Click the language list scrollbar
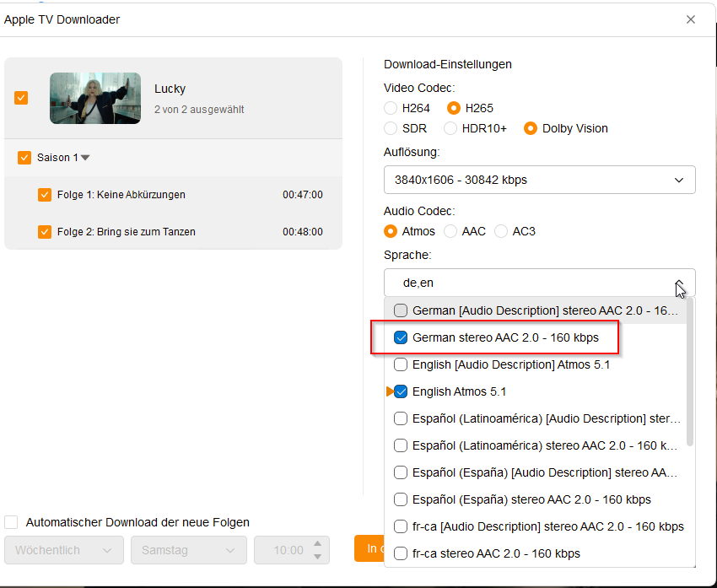 [x=690, y=372]
